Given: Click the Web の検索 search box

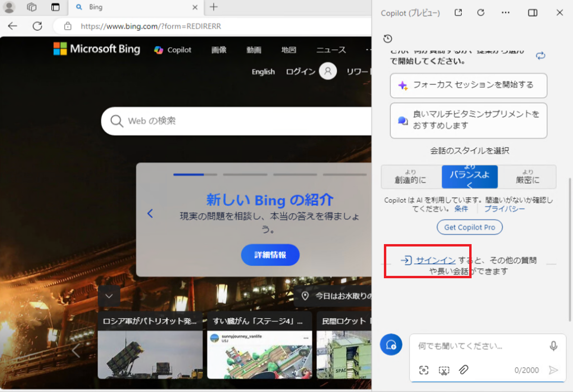Looking at the screenshot, I should [x=237, y=121].
